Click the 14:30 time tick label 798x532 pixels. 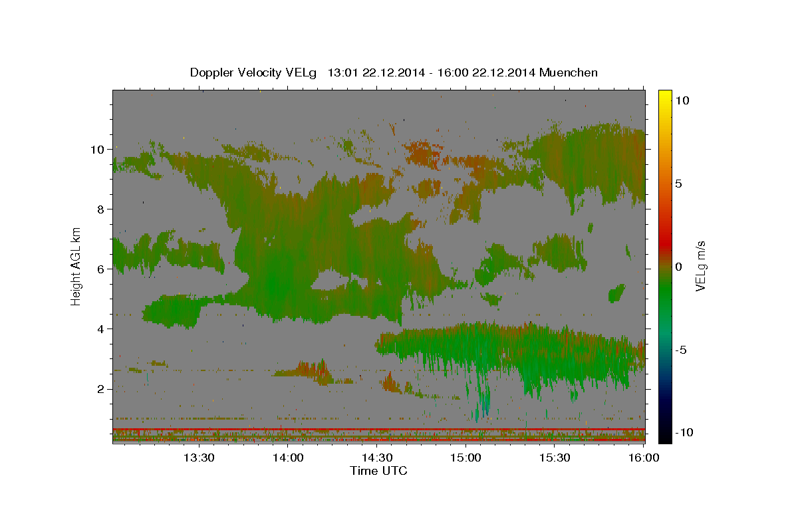click(377, 458)
